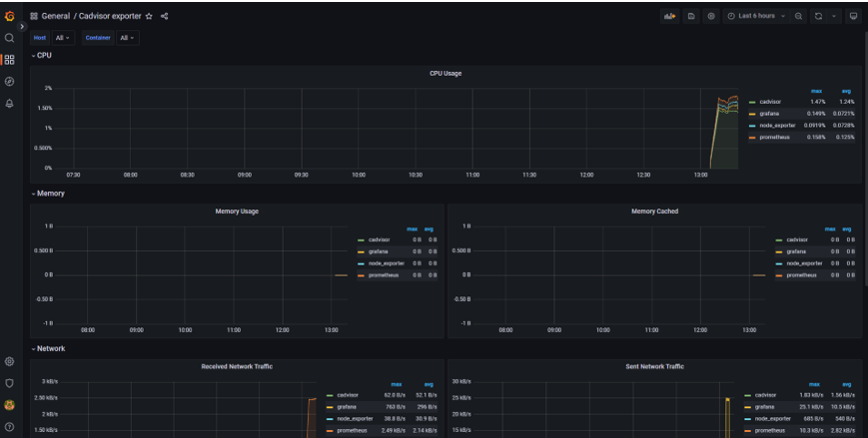Toggle cadvisor series in CPU Usage legend
868x438 pixels.
[x=770, y=102]
